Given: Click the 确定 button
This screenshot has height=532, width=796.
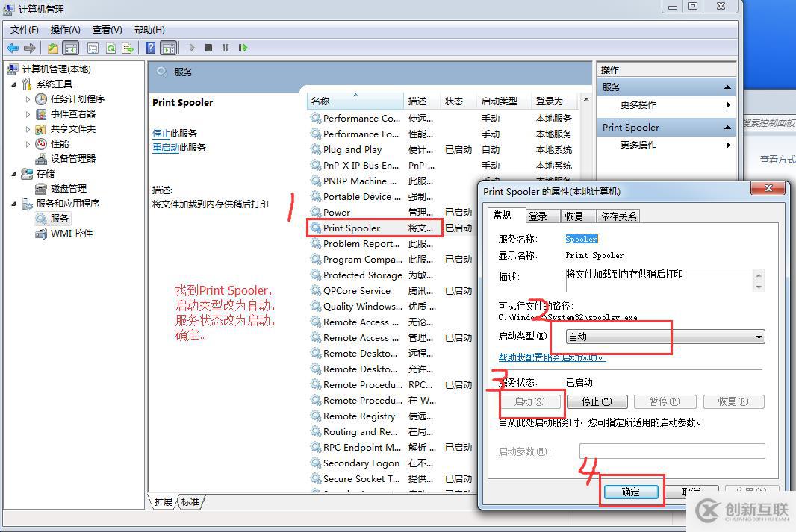Looking at the screenshot, I should pyautogui.click(x=631, y=492).
